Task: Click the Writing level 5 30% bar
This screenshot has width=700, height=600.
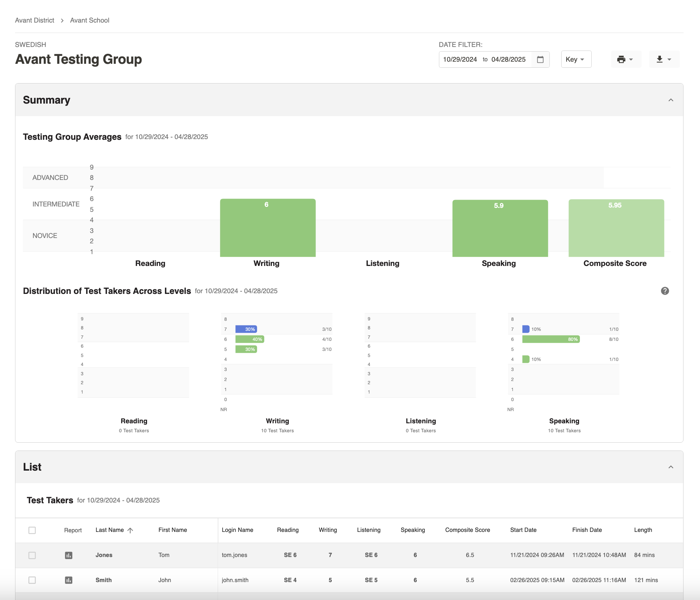Action: pos(246,349)
